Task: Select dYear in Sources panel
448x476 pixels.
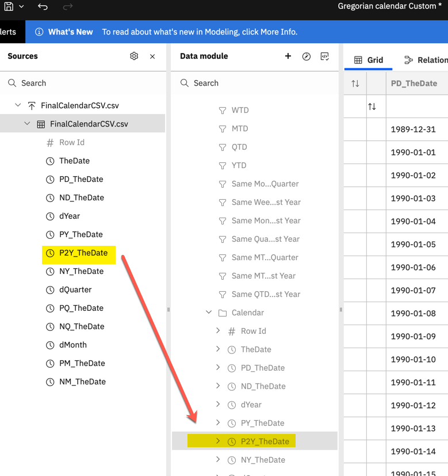Action: point(70,216)
